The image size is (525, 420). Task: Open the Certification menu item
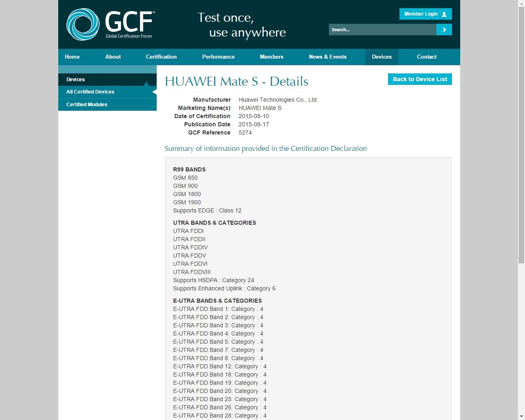161,57
